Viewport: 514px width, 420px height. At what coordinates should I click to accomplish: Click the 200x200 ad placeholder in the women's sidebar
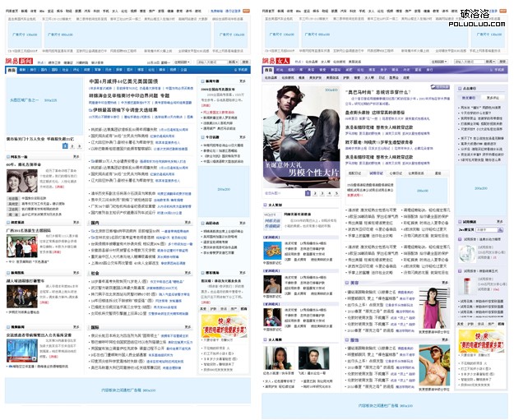(481, 191)
